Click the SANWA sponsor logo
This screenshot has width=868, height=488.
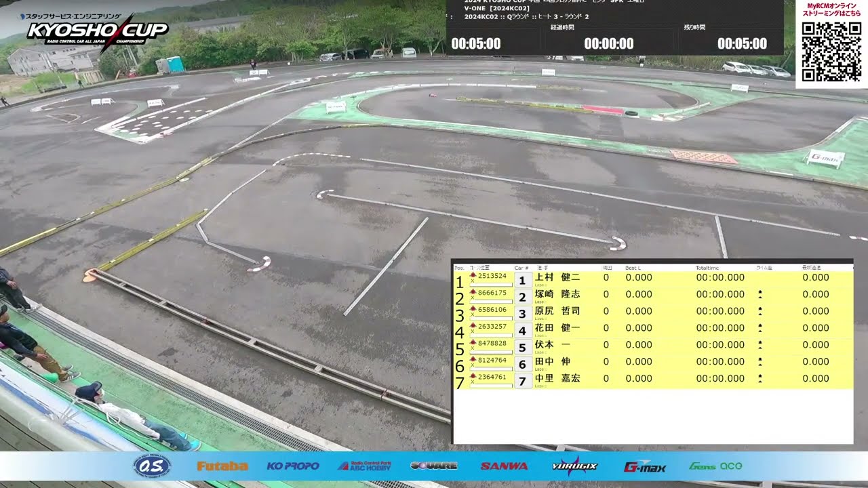(505, 466)
